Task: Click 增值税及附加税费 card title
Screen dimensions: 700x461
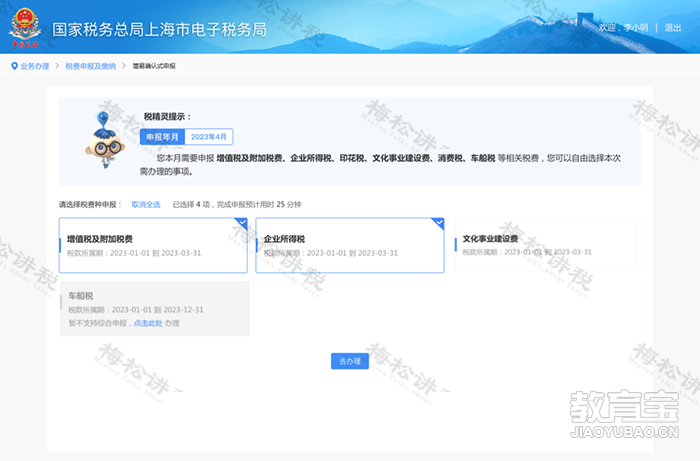Action: tap(100, 239)
